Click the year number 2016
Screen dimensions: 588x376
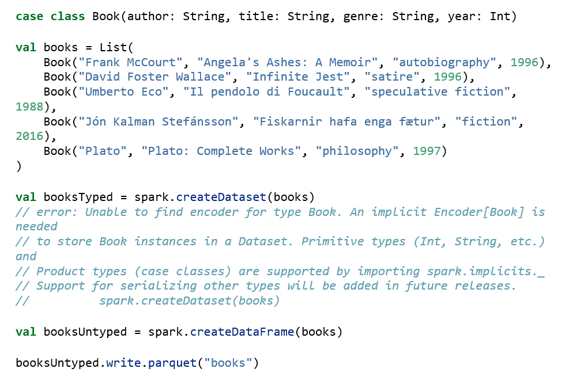[29, 136]
